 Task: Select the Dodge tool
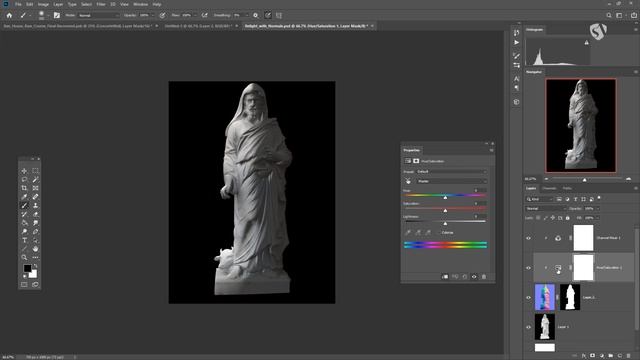(x=24, y=231)
